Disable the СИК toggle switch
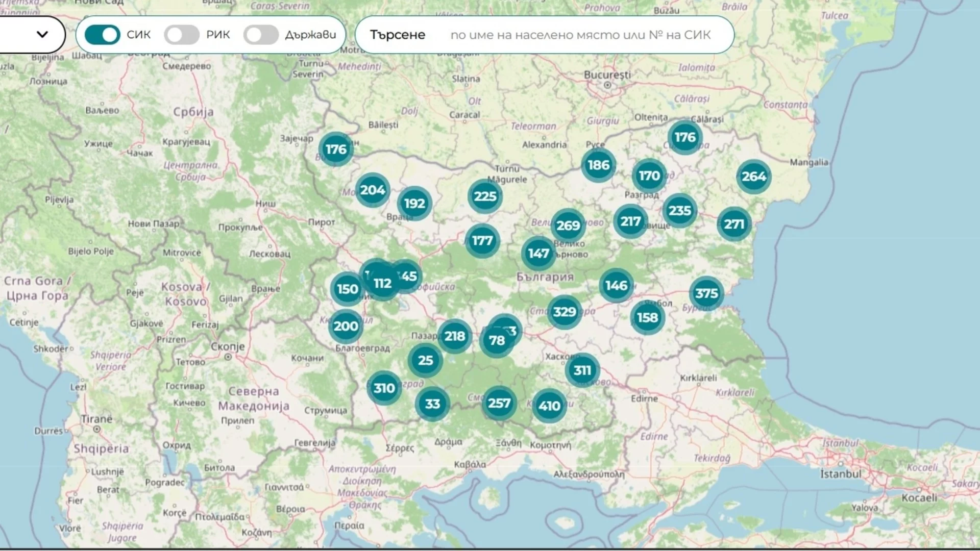This screenshot has width=980, height=551. point(102,35)
